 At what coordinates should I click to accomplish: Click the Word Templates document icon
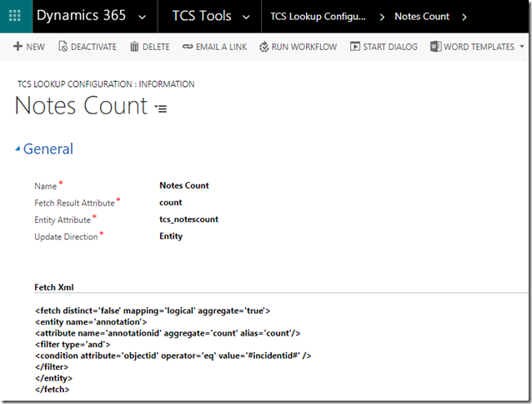tap(435, 46)
